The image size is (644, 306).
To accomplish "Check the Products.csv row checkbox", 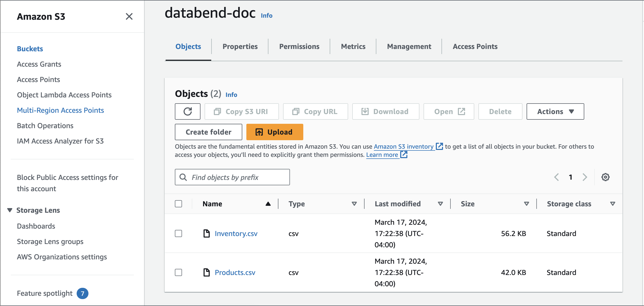I will 178,272.
